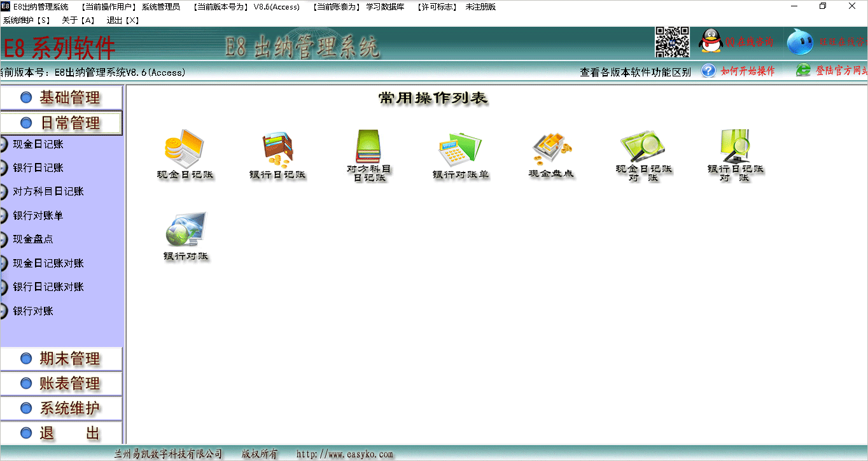
Task: Select 现金日记账 in the left sidebar list
Action: click(38, 145)
